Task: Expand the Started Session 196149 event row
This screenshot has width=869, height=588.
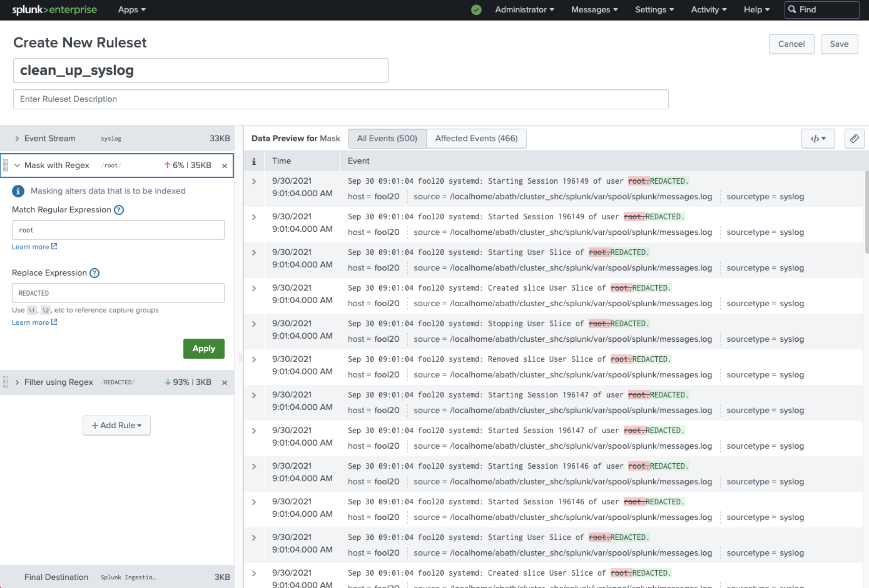Action: pos(254,217)
